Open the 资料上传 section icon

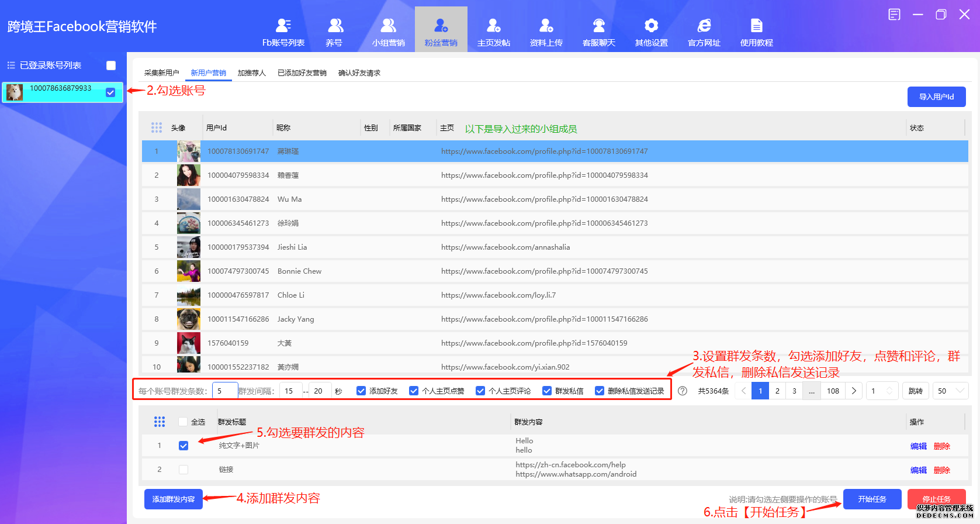point(546,26)
